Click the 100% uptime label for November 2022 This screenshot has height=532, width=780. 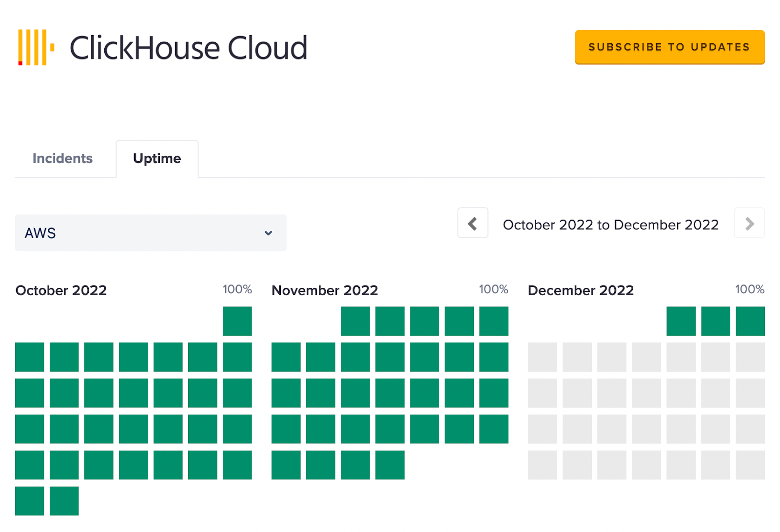click(x=493, y=289)
